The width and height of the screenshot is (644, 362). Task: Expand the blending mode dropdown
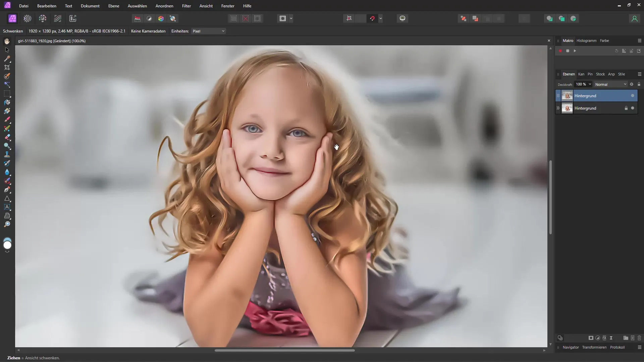(626, 84)
